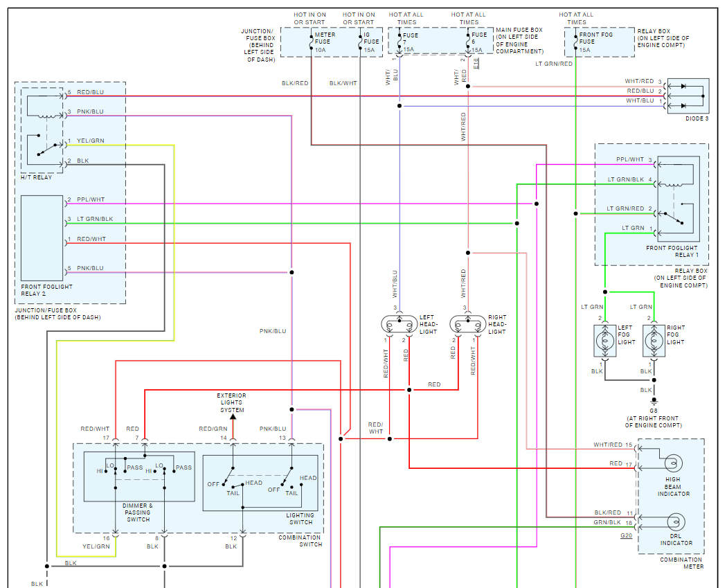This screenshot has width=727, height=588.
Task: Click the 'COMBINATION SWITCH' label
Action: [300, 541]
